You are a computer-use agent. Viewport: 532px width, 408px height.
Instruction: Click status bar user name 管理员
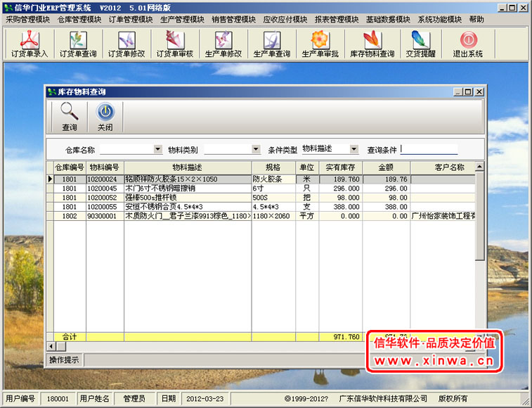134,398
